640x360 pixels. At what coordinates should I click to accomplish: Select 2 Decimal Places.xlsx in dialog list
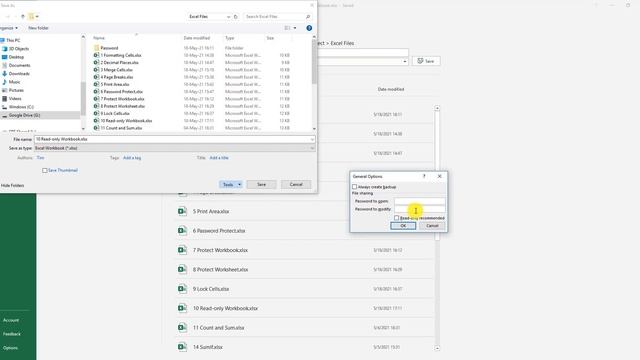click(120, 62)
